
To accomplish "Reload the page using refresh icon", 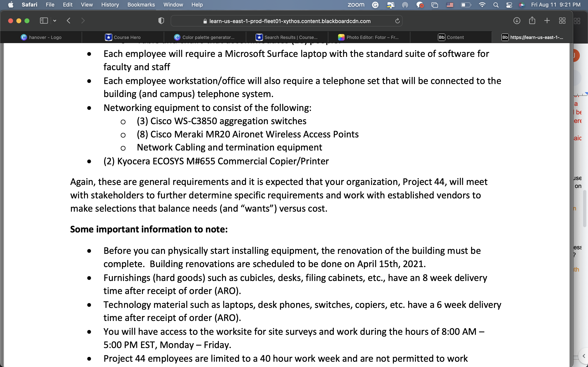I will (x=397, y=21).
